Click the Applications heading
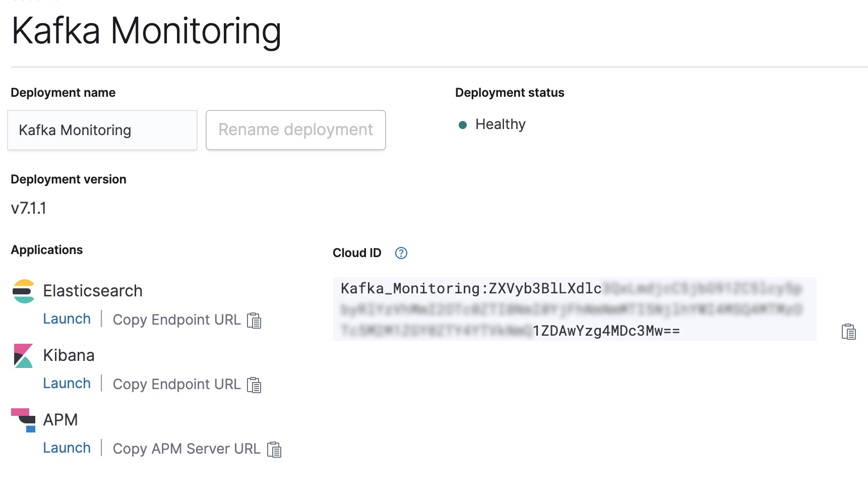 pyautogui.click(x=47, y=250)
